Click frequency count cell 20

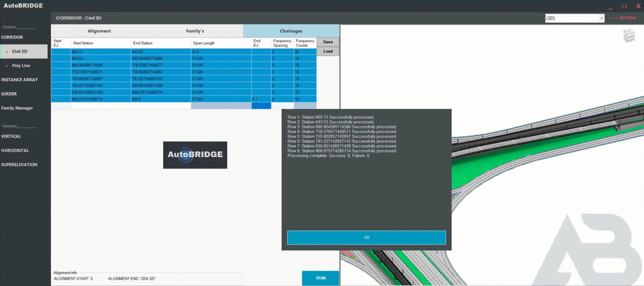click(x=305, y=52)
